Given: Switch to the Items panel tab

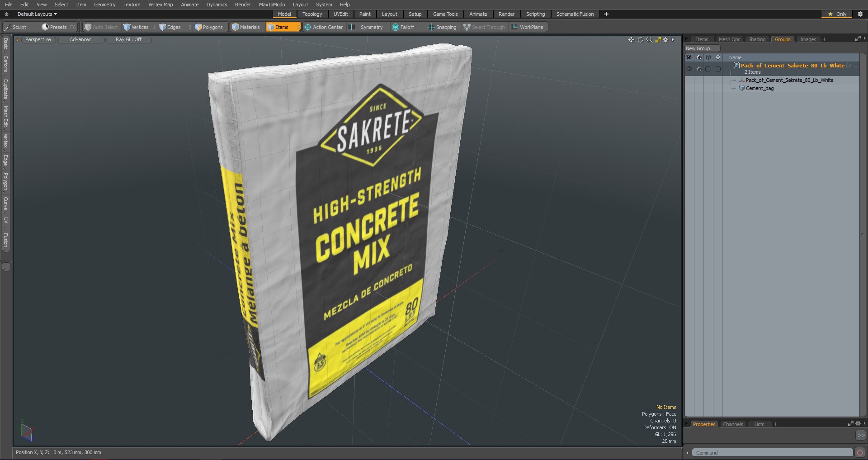Looking at the screenshot, I should 702,39.
